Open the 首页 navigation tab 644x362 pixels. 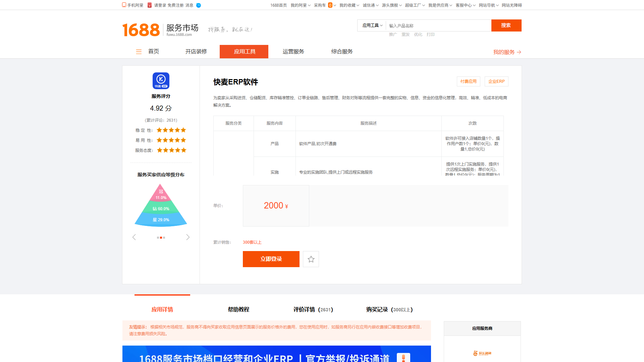154,52
